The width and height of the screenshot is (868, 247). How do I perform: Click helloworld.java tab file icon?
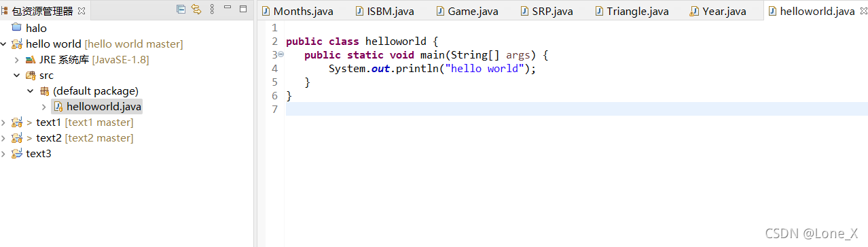[772, 11]
